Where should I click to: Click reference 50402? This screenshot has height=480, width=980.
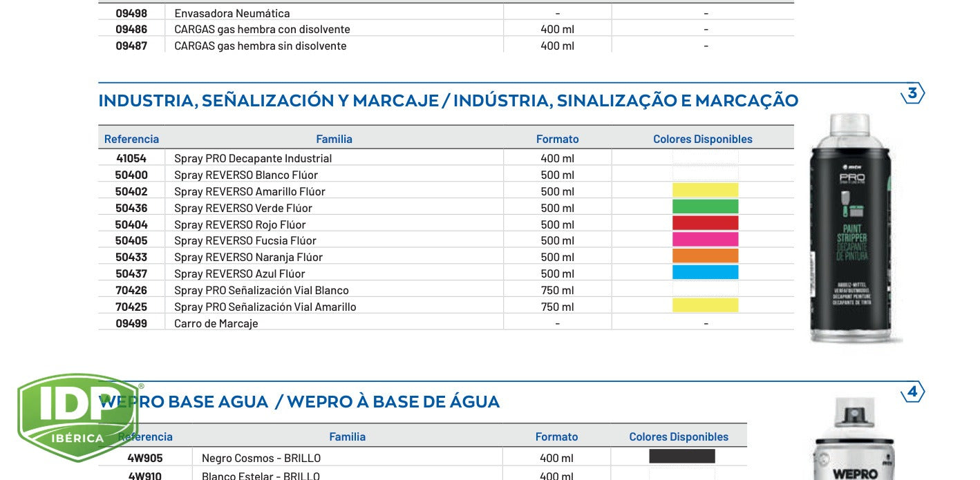131,191
